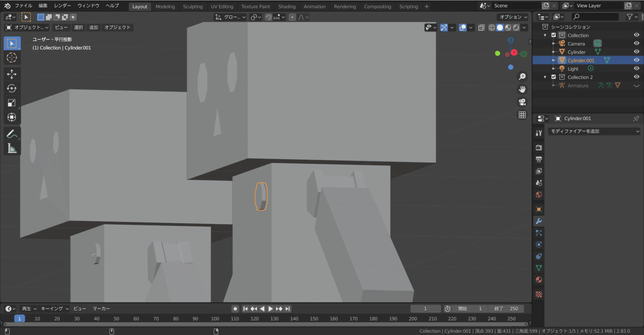Expand the Cylinder.001 item in outliner
Screen dimensions: 644x335
pos(553,61)
